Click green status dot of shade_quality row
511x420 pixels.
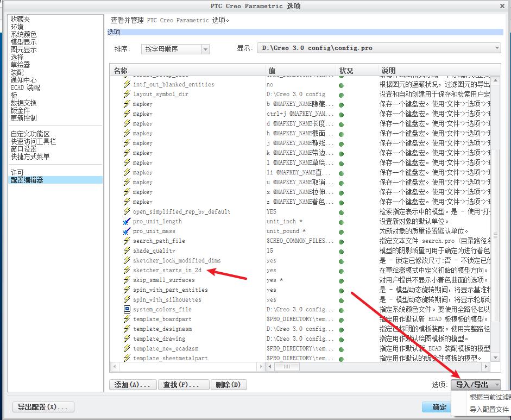coord(341,252)
